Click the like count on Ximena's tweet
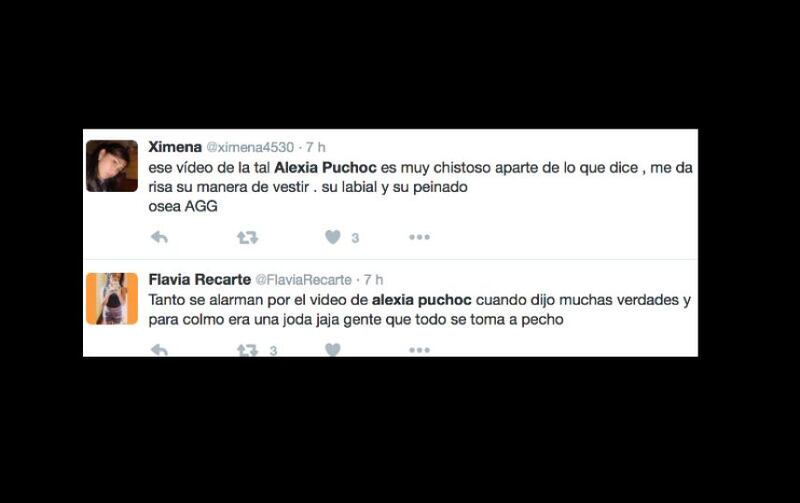This screenshot has height=503, width=800. [355, 238]
